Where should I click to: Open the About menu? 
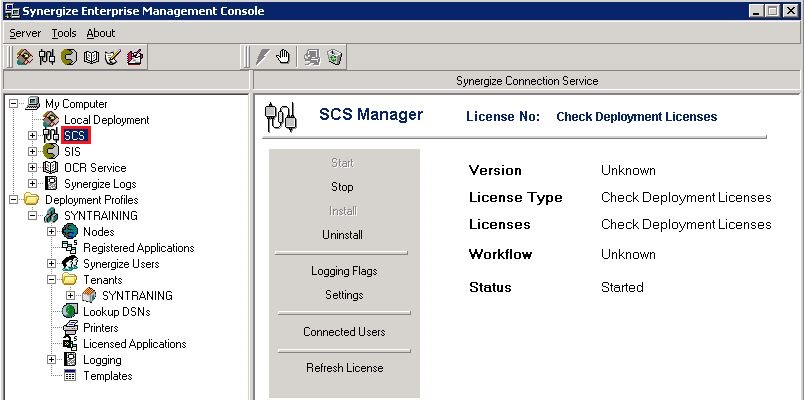tap(100, 33)
